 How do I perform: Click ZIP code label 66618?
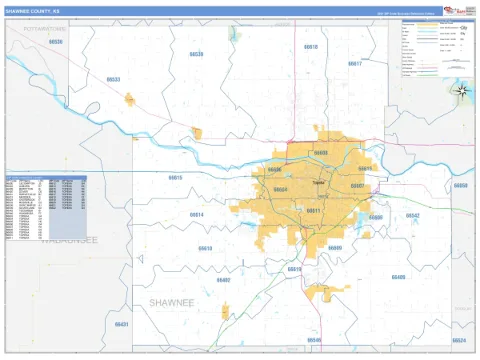(x=311, y=47)
